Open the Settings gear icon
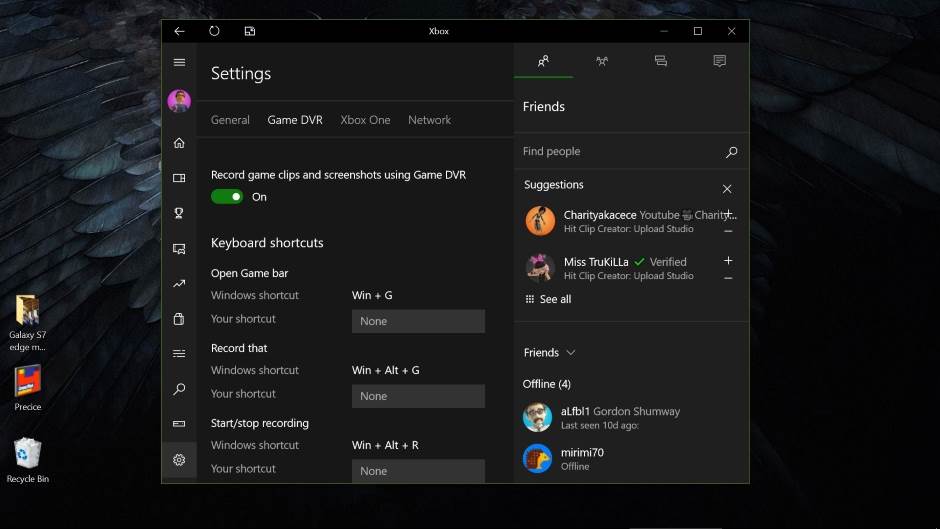The height and width of the screenshot is (529, 940). pos(179,460)
